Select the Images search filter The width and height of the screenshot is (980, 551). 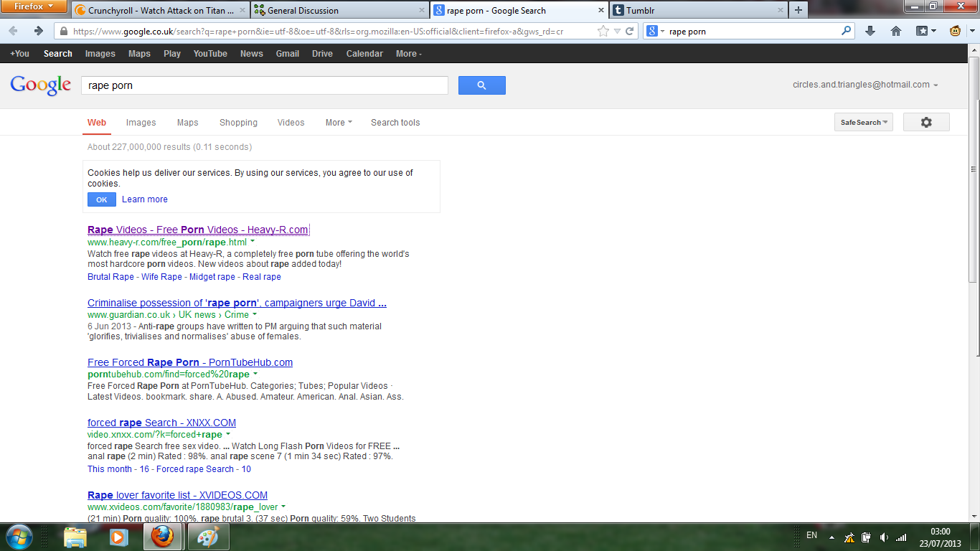(141, 123)
